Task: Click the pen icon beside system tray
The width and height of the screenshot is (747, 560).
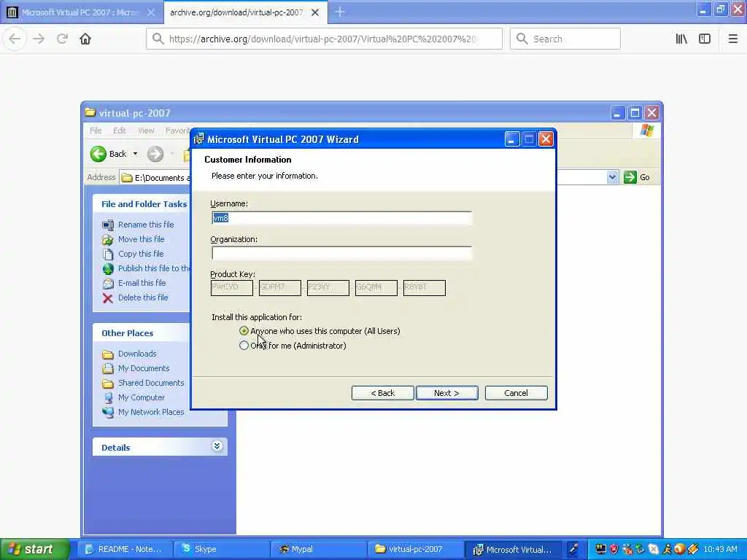Action: pyautogui.click(x=573, y=549)
